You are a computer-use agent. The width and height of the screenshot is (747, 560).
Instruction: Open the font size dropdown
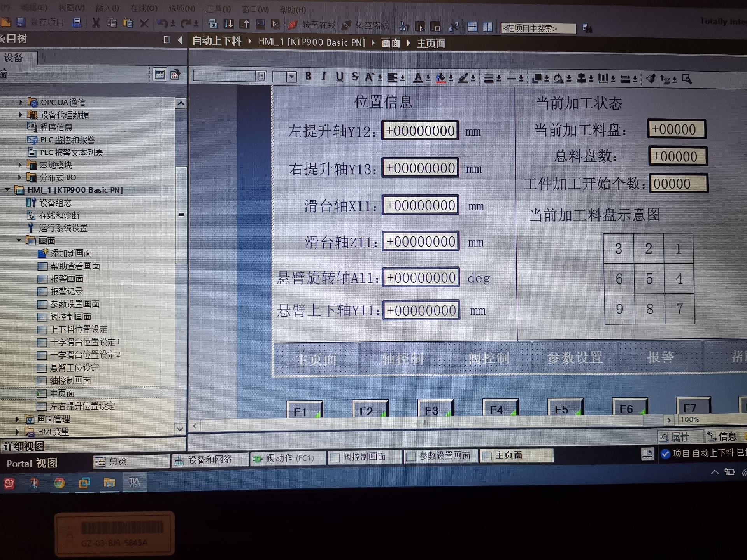[292, 76]
